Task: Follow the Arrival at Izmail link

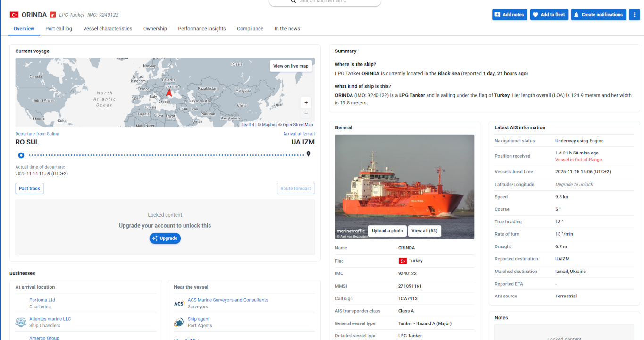Action: [299, 134]
